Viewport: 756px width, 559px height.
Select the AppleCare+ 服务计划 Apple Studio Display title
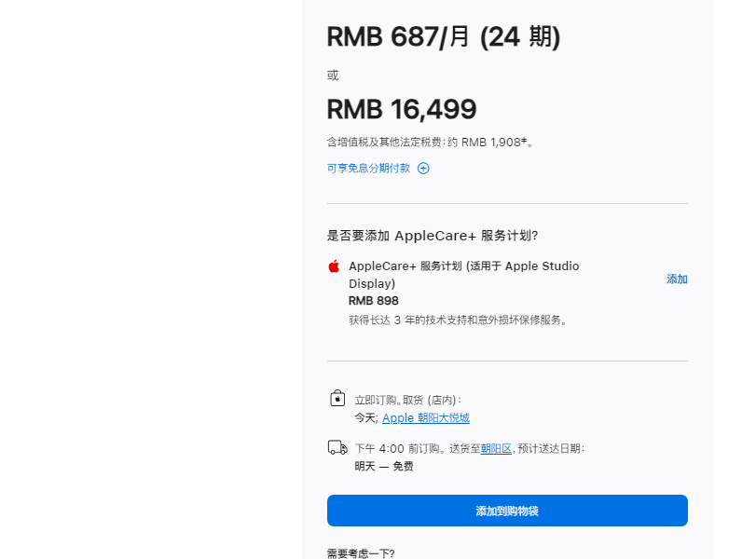click(x=464, y=275)
